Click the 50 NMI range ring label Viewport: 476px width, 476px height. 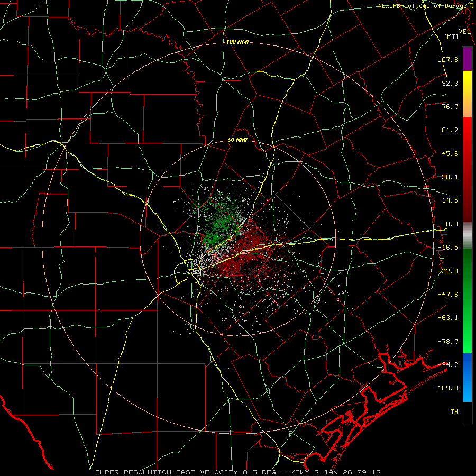coord(237,140)
